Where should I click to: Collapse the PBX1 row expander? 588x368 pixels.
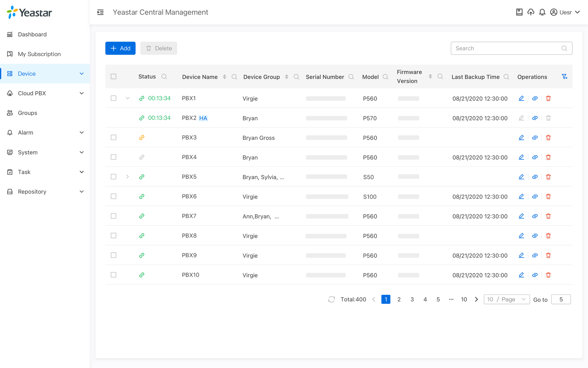(128, 98)
